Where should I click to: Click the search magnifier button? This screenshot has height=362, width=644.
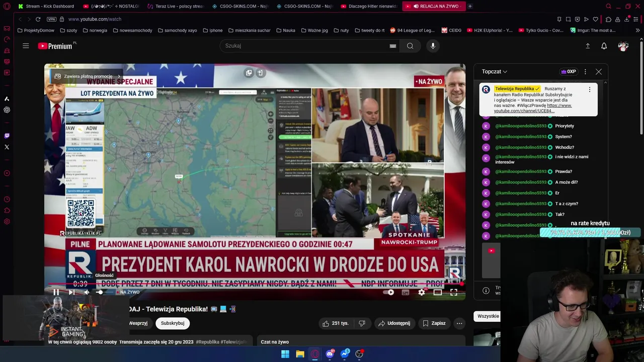tap(410, 46)
